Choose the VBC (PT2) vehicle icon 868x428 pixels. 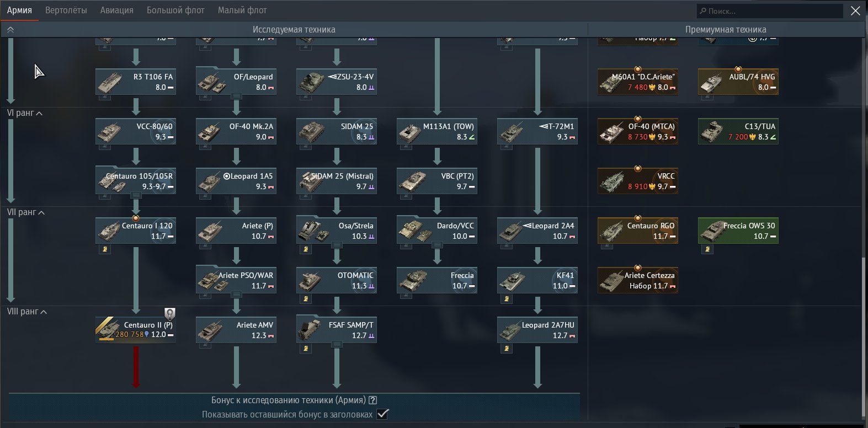tap(411, 181)
